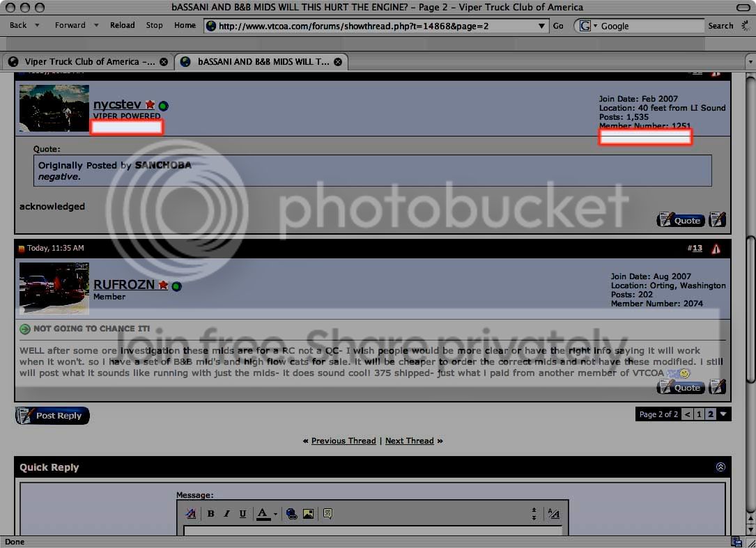Click Stop in browser toolbar
The image size is (756, 548).
tap(154, 25)
